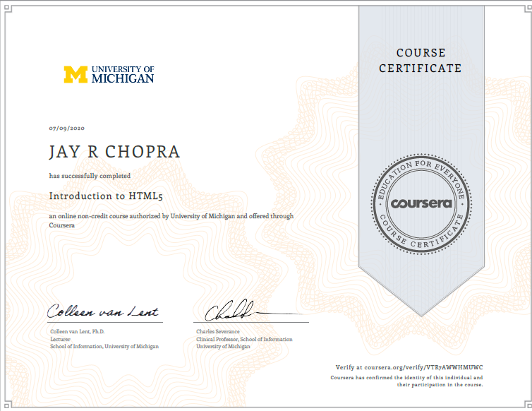532x411 pixels.
Task: Click the name Jay R Chopra
Action: pyautogui.click(x=114, y=152)
